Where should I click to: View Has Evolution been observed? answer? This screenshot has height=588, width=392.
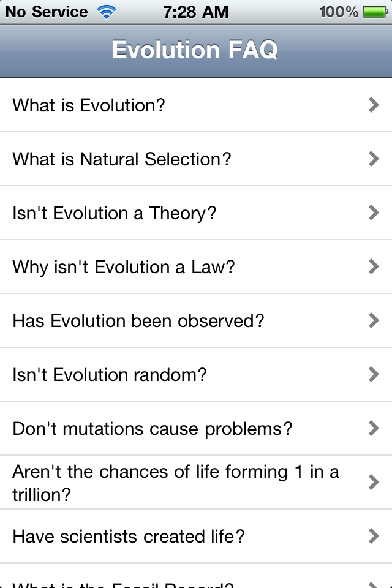tap(138, 321)
